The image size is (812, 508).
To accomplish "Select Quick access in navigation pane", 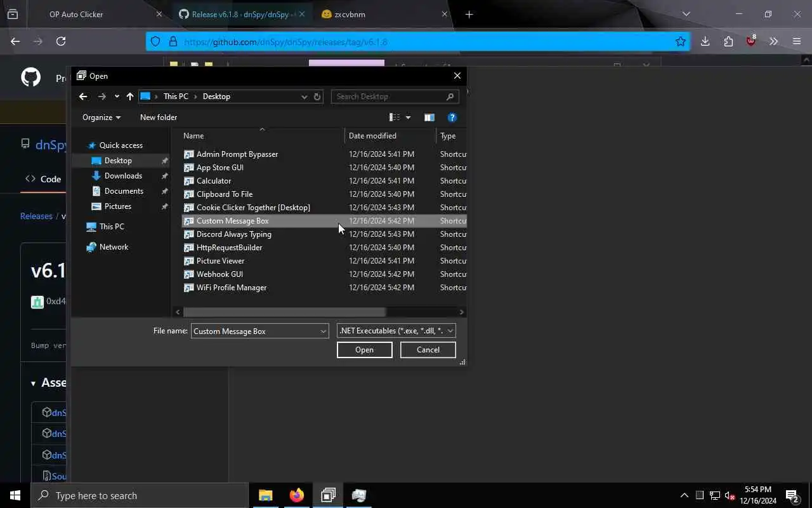I will tap(121, 145).
